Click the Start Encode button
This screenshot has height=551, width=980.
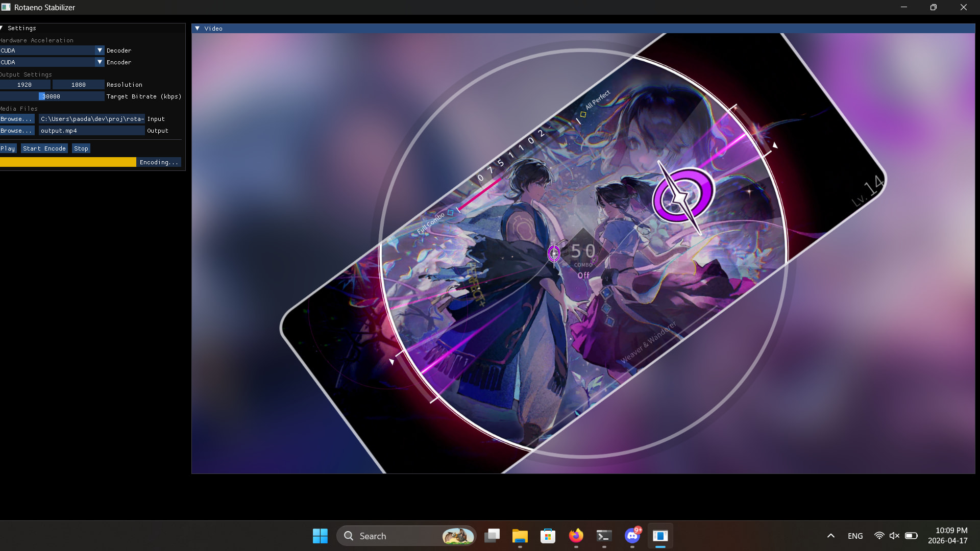44,148
